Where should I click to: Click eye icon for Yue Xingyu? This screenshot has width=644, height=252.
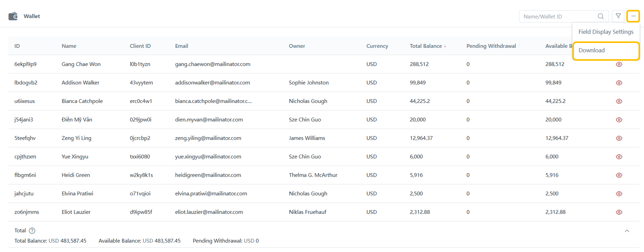tap(619, 157)
